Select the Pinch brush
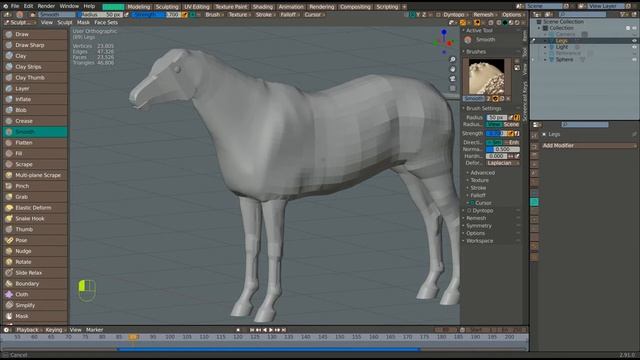 (x=35, y=186)
